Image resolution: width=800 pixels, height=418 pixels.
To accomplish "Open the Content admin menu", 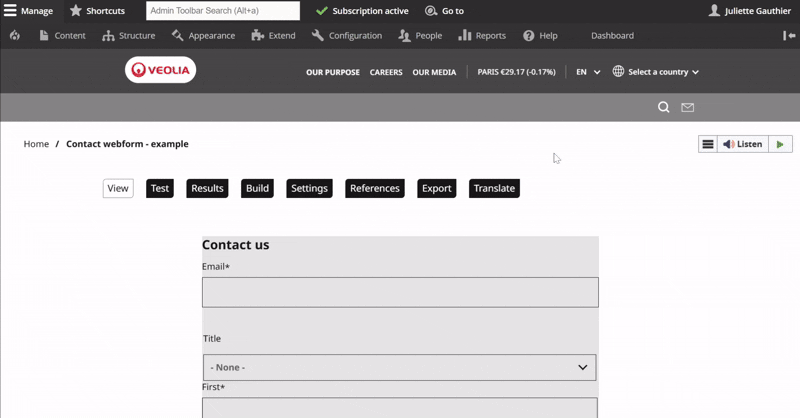I will pyautogui.click(x=62, y=36).
